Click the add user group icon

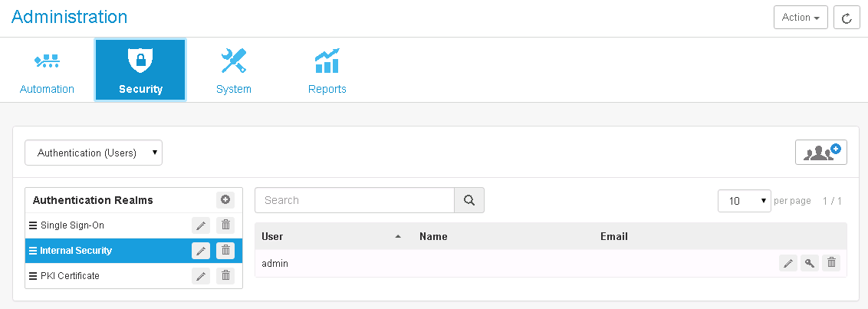[821, 153]
